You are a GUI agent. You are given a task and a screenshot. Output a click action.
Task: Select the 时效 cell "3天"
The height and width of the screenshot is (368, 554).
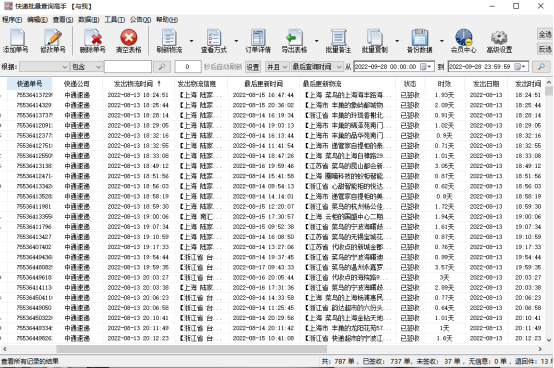(x=444, y=278)
